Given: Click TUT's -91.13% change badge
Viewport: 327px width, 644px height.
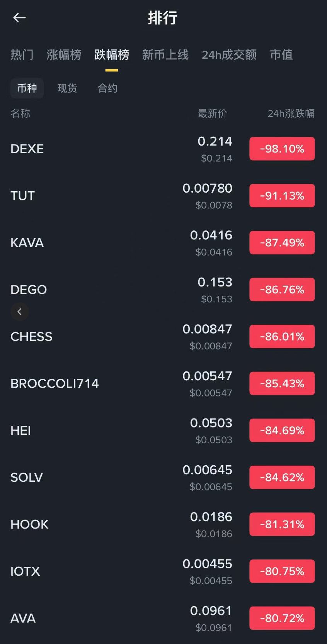Looking at the screenshot, I should (x=282, y=196).
